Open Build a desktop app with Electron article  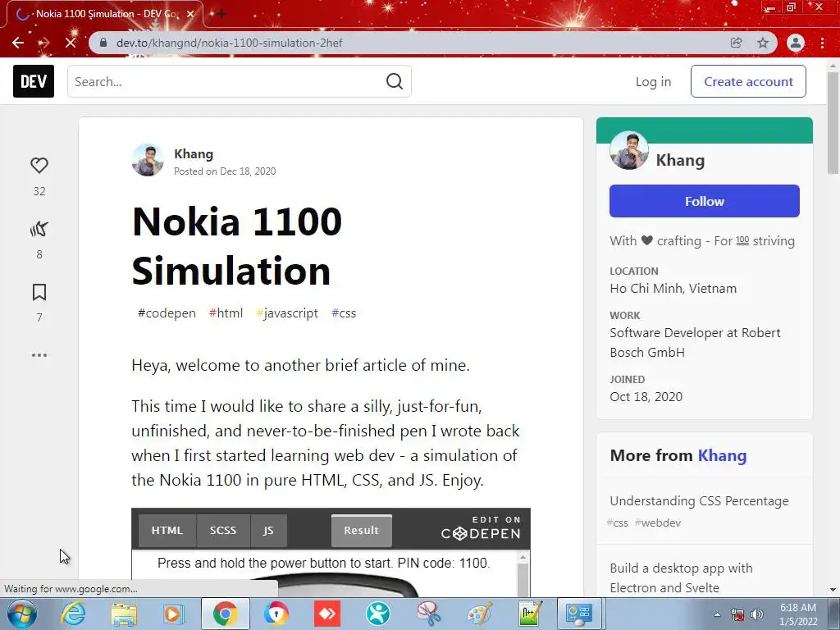(x=681, y=577)
